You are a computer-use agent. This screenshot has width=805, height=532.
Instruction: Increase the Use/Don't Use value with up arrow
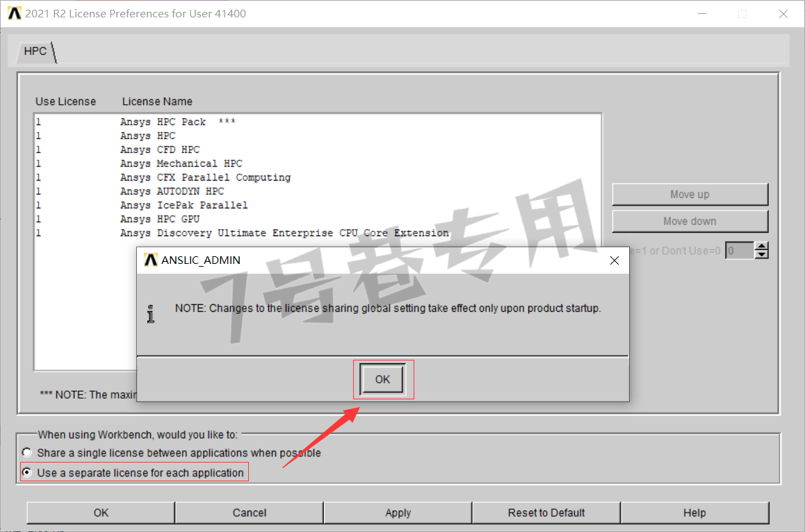pyautogui.click(x=762, y=247)
